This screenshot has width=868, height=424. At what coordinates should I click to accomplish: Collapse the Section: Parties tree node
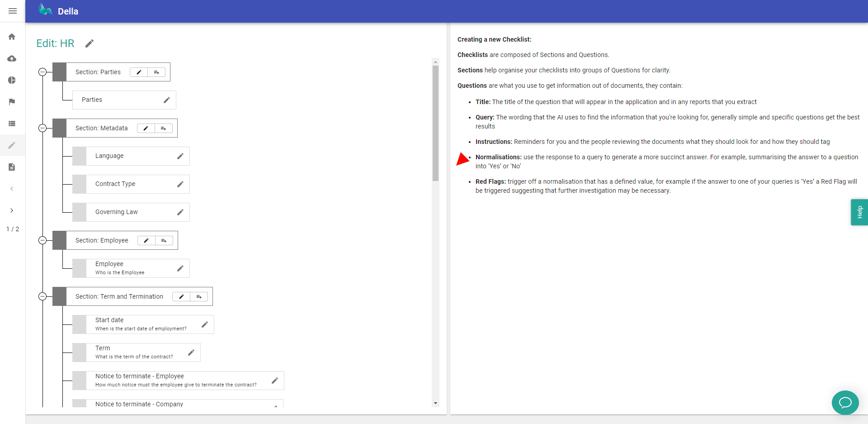click(x=42, y=72)
